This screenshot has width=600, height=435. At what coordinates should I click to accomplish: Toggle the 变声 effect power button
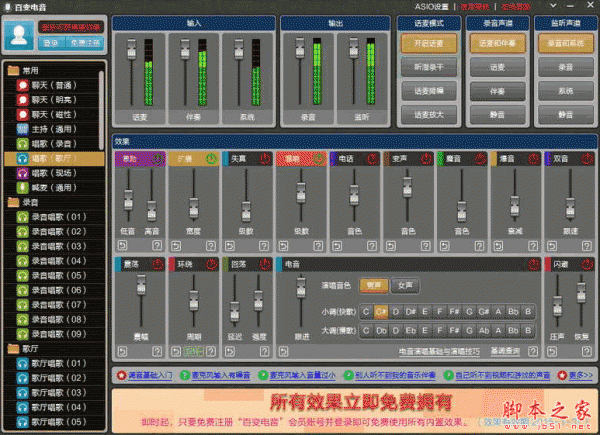426,159
